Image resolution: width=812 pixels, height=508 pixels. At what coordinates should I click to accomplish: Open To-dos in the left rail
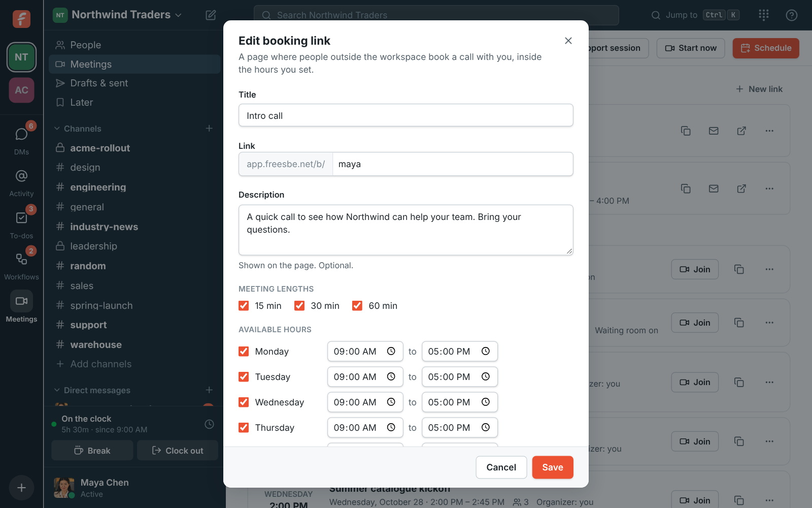coord(21,224)
